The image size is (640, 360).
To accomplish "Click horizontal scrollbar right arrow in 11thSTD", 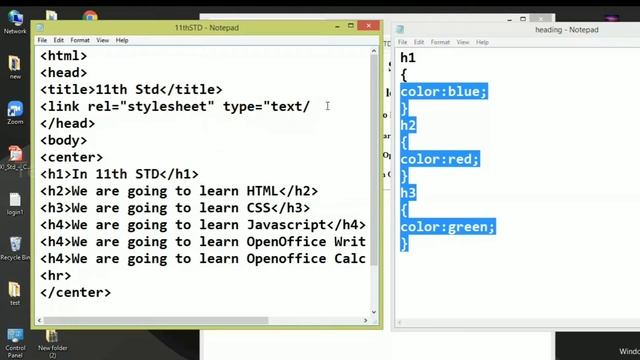I will click(x=365, y=321).
